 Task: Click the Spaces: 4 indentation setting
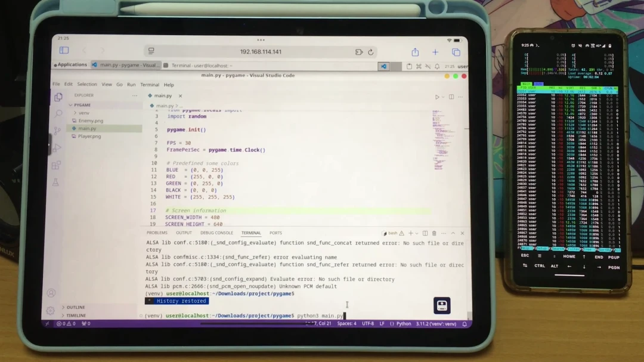tap(346, 324)
